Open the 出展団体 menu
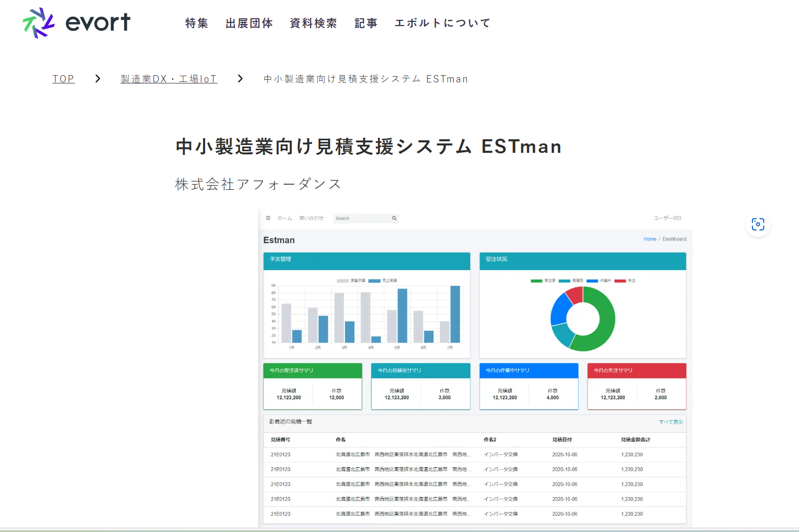This screenshot has height=532, width=799. 249,23
